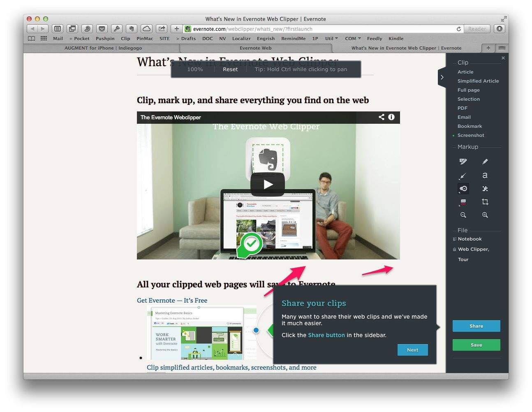Click the zoom-in magnifier icon

[485, 215]
